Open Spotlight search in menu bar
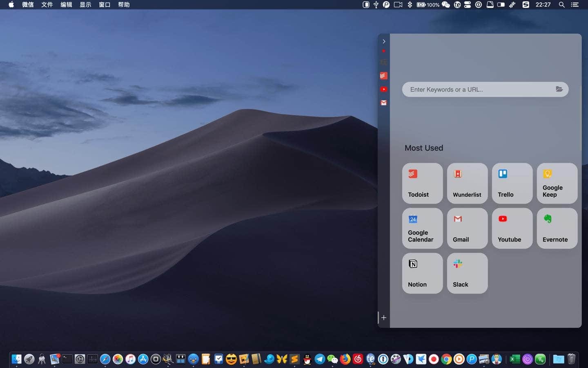 pos(561,4)
